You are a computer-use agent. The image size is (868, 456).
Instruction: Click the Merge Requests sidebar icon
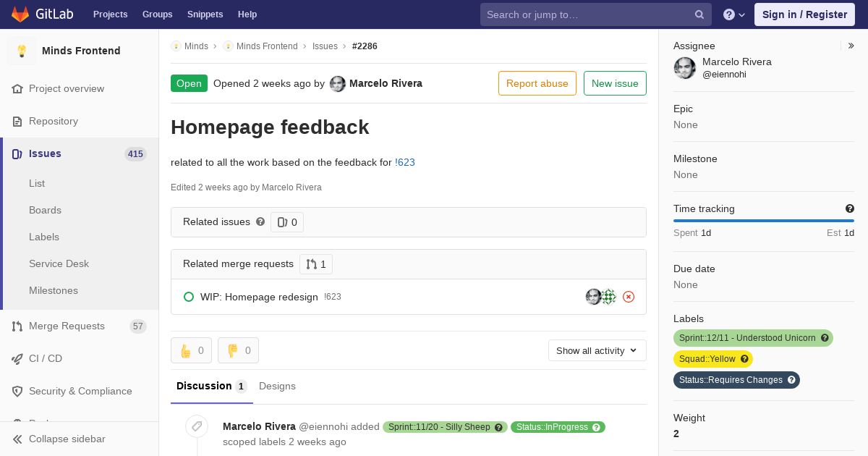coord(17,326)
